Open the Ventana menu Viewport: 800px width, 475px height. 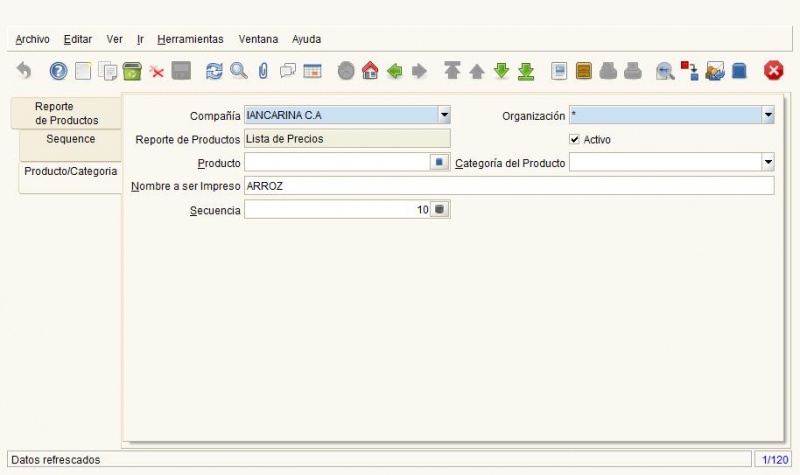(258, 39)
